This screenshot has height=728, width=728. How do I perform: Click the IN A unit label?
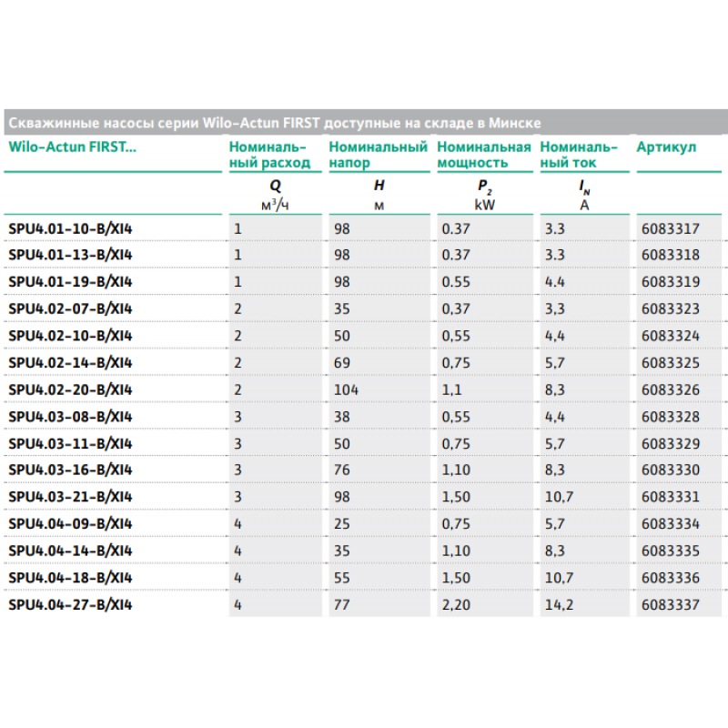pyautogui.click(x=584, y=195)
